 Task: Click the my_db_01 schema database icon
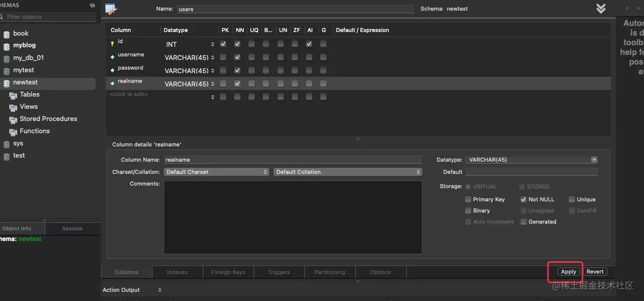tap(7, 59)
